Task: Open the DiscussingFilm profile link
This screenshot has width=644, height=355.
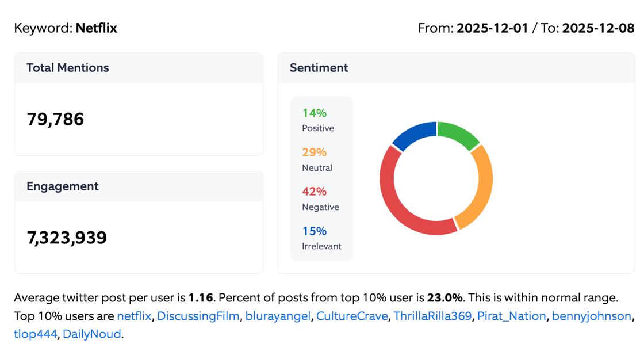Action: [198, 316]
